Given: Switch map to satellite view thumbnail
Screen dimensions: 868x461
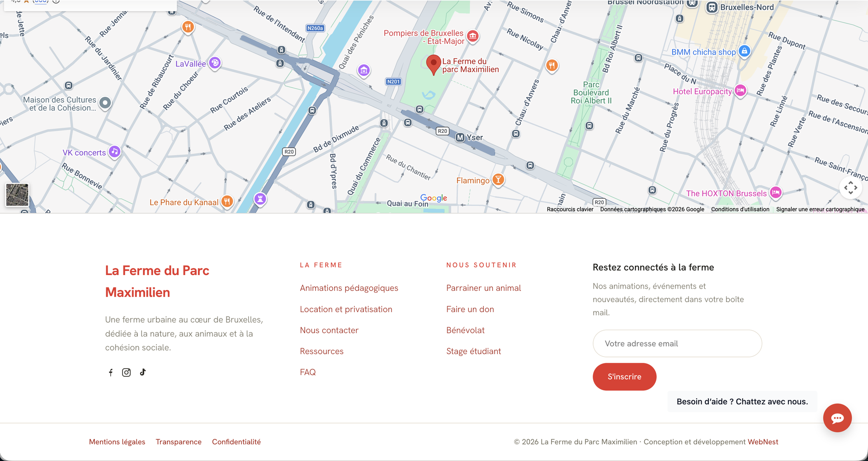Looking at the screenshot, I should [x=17, y=195].
